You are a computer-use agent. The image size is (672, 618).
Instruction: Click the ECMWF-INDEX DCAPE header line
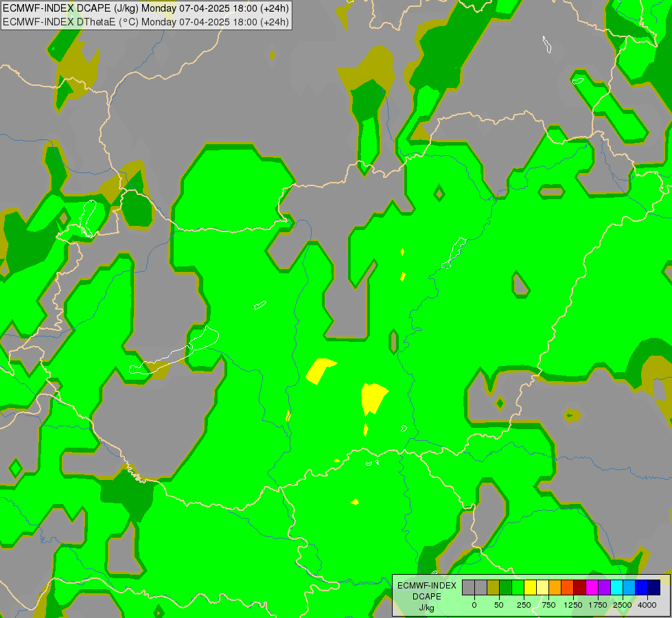click(146, 8)
